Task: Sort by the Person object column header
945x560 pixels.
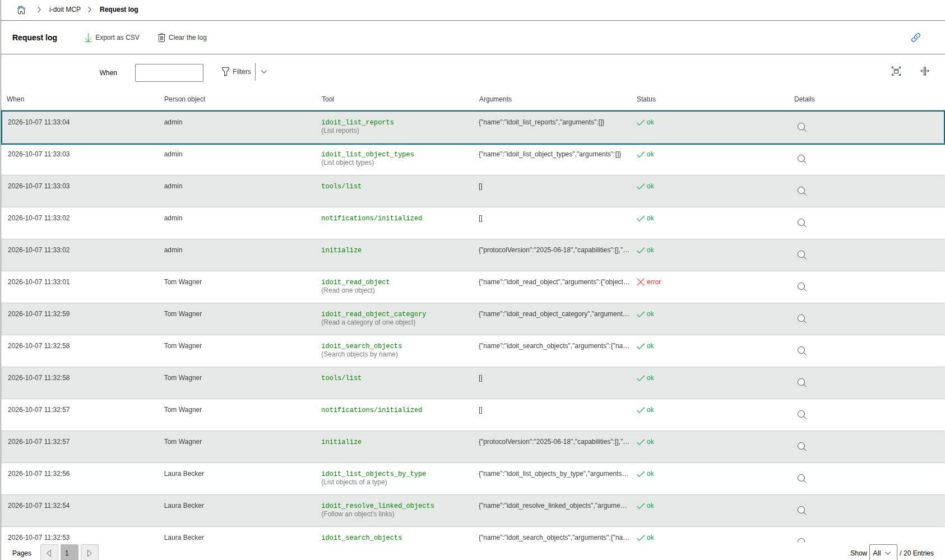Action: click(x=185, y=99)
